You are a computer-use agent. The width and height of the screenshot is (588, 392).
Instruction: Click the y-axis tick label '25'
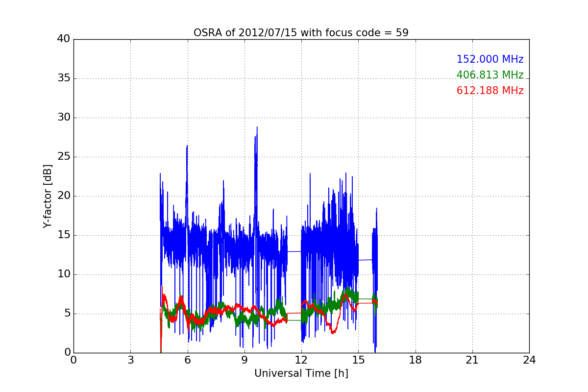pos(64,157)
